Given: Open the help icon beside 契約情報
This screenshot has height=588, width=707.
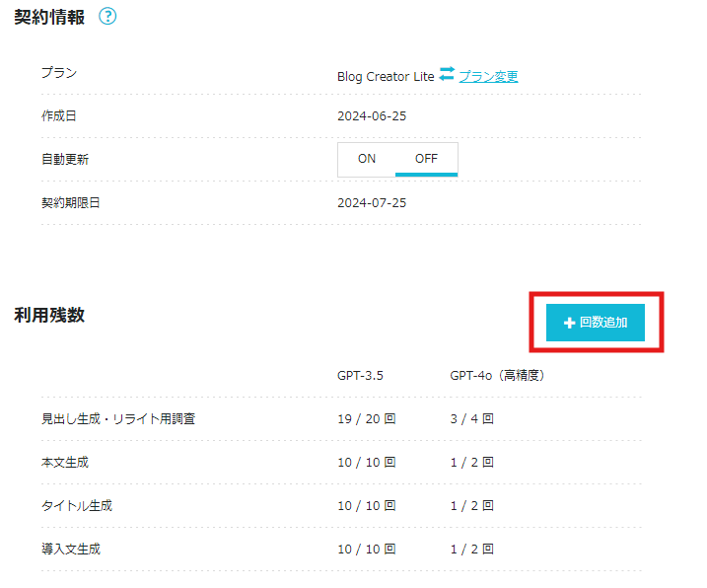Looking at the screenshot, I should click(107, 16).
